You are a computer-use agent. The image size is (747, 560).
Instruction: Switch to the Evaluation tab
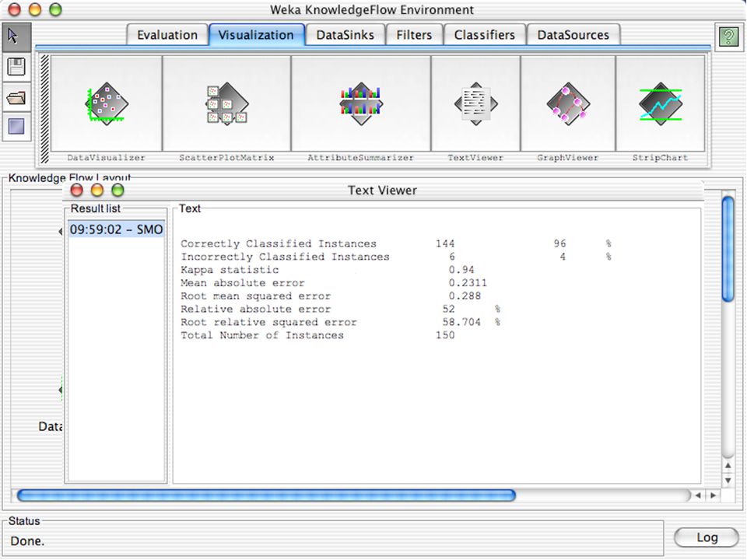click(167, 35)
